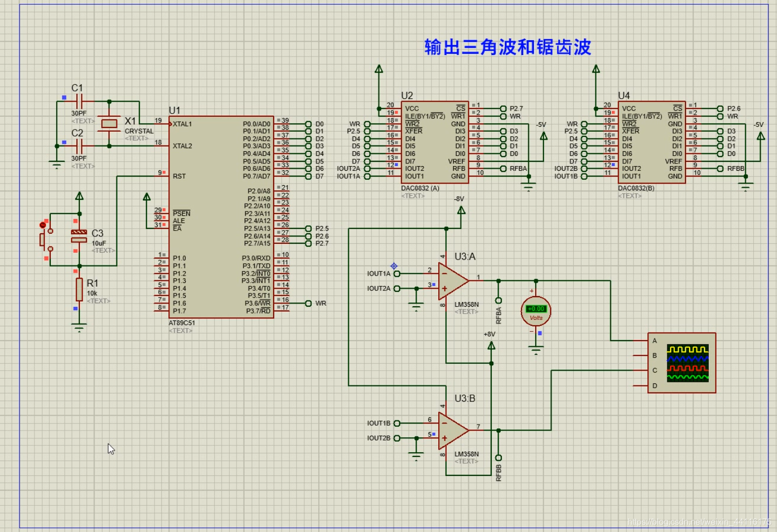This screenshot has height=532, width=777.
Task: Click the VCC power arrow above U4
Action: pyautogui.click(x=596, y=69)
